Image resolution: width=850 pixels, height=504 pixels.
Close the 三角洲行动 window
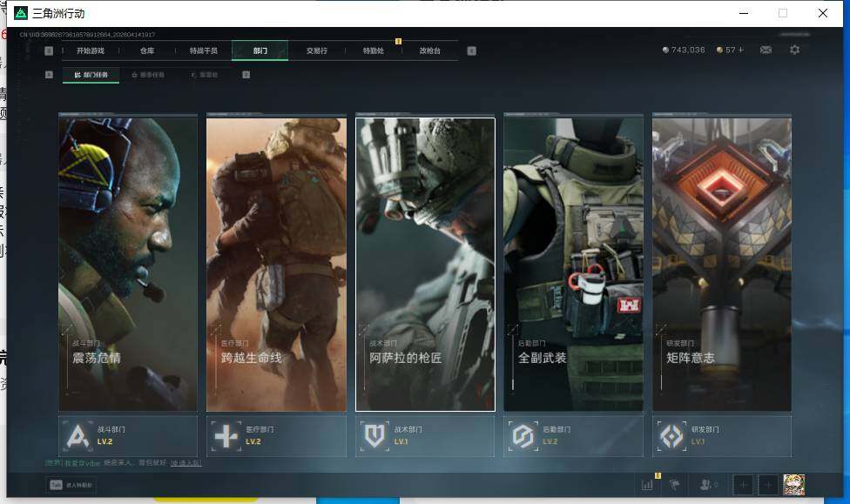click(x=823, y=13)
